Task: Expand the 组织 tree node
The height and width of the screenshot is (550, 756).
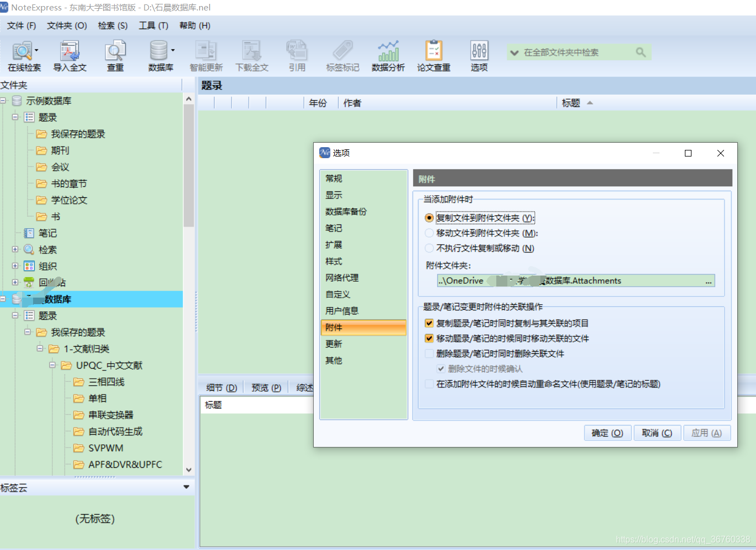Action: [x=15, y=266]
